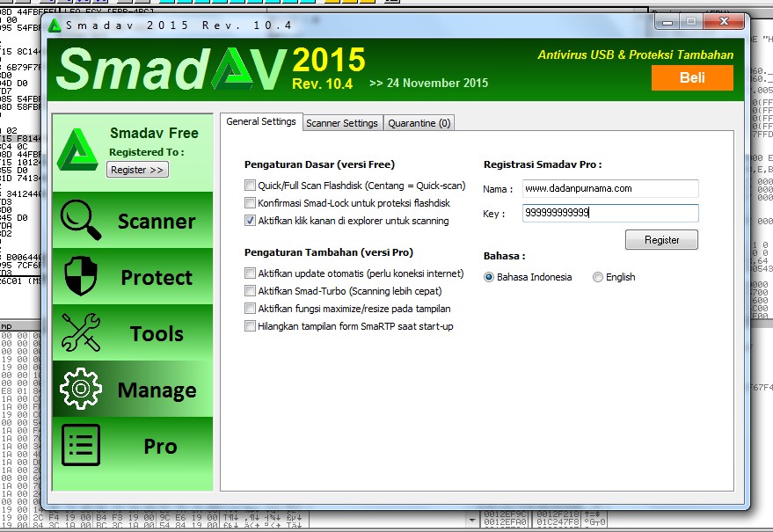Image resolution: width=773 pixels, height=532 pixels.
Task: Minimize the Smadav window
Action: pos(667,22)
